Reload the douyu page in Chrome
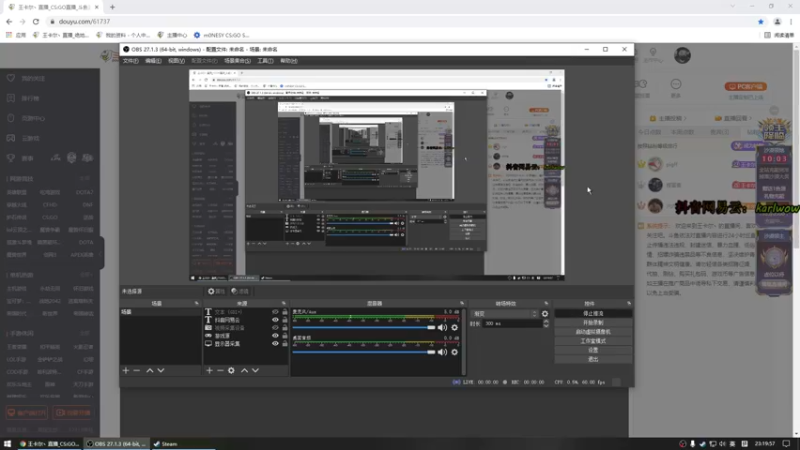The width and height of the screenshot is (800, 450). click(36, 21)
